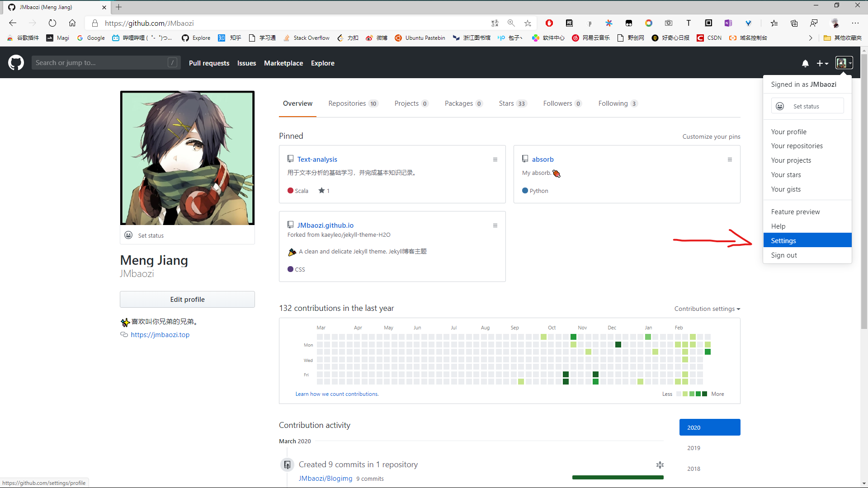Image resolution: width=868 pixels, height=488 pixels.
Task: Click the browser home icon
Action: (x=72, y=23)
